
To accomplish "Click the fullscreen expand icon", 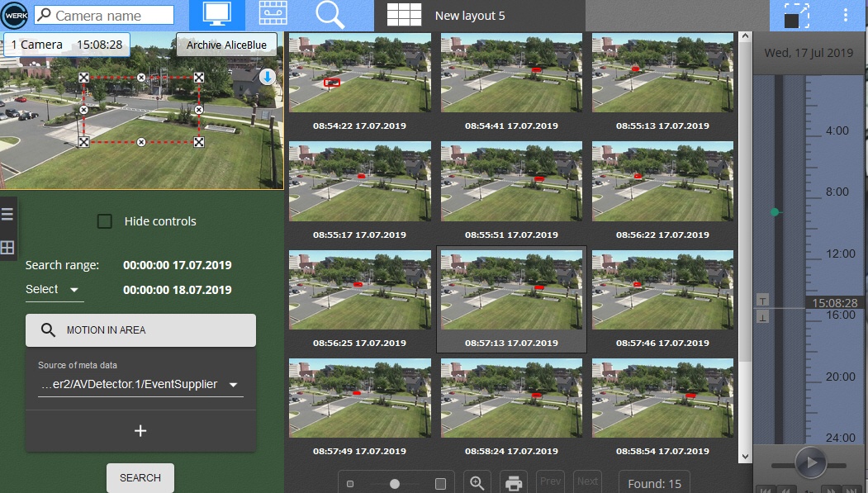I will click(797, 16).
